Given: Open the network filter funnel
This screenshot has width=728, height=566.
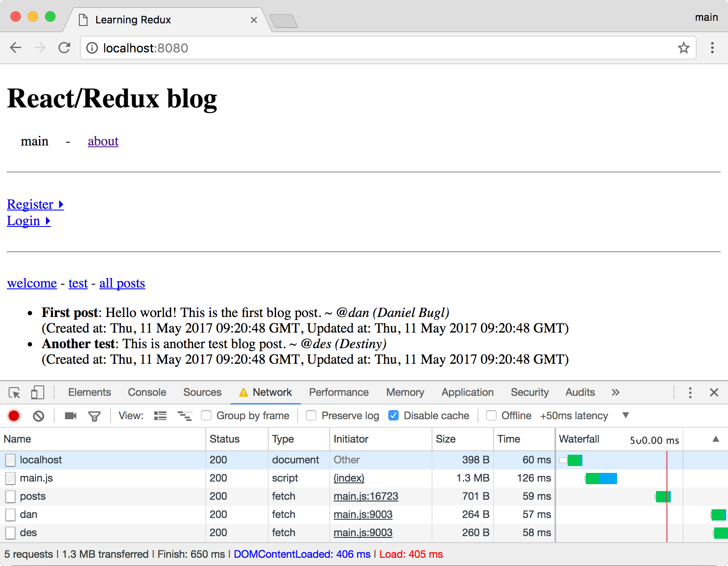Looking at the screenshot, I should 94,416.
